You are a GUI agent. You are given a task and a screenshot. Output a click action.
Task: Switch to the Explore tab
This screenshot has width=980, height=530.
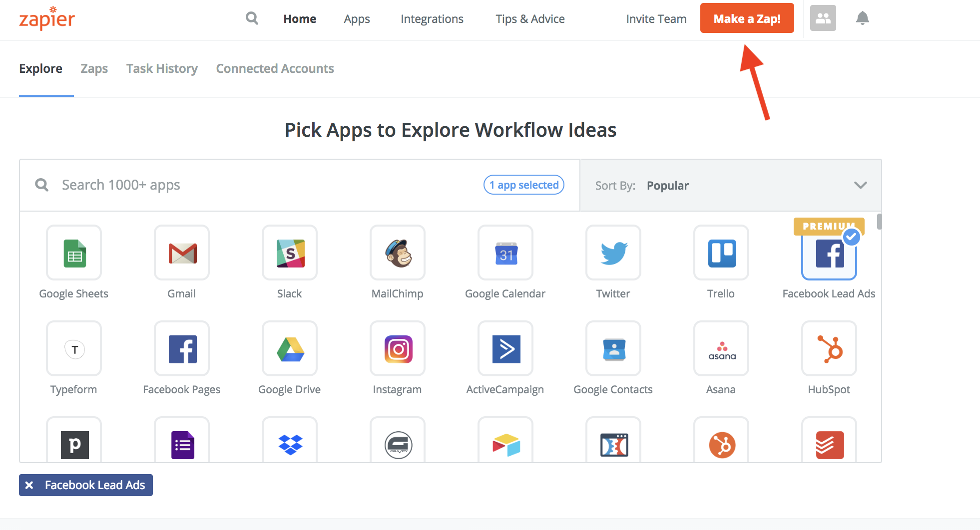point(41,68)
